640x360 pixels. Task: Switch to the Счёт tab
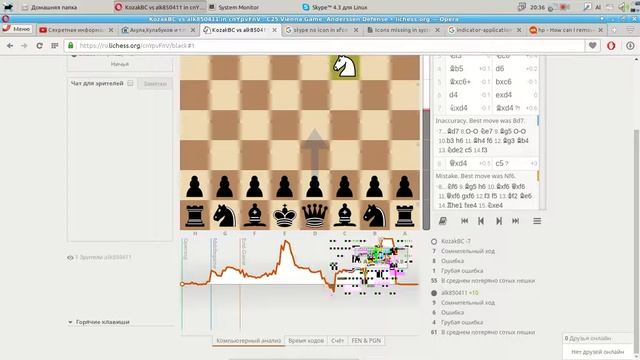[337, 340]
